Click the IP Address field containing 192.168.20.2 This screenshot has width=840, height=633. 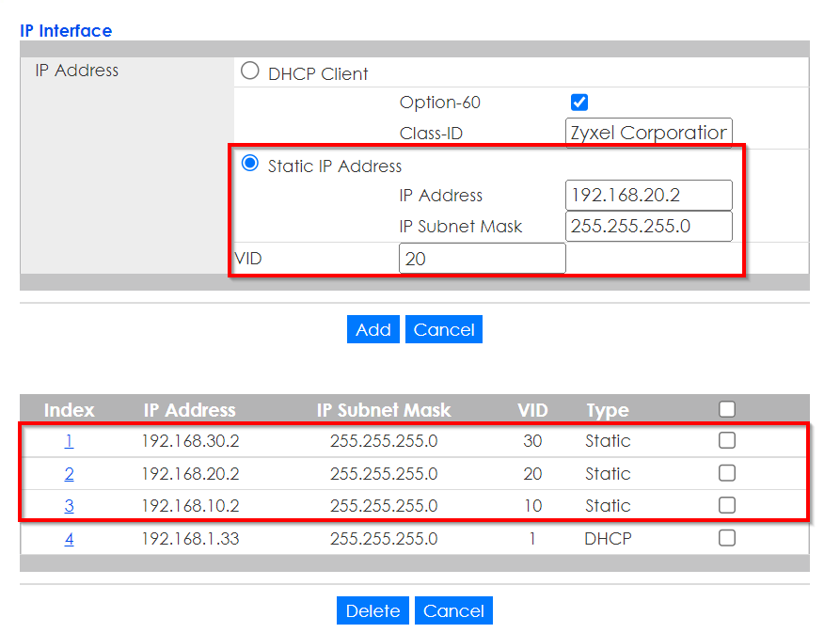(648, 195)
